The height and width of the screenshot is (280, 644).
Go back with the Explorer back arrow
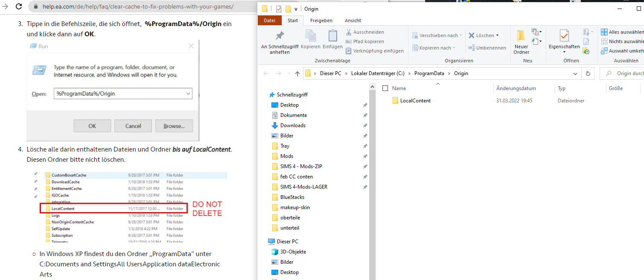[x=266, y=73]
